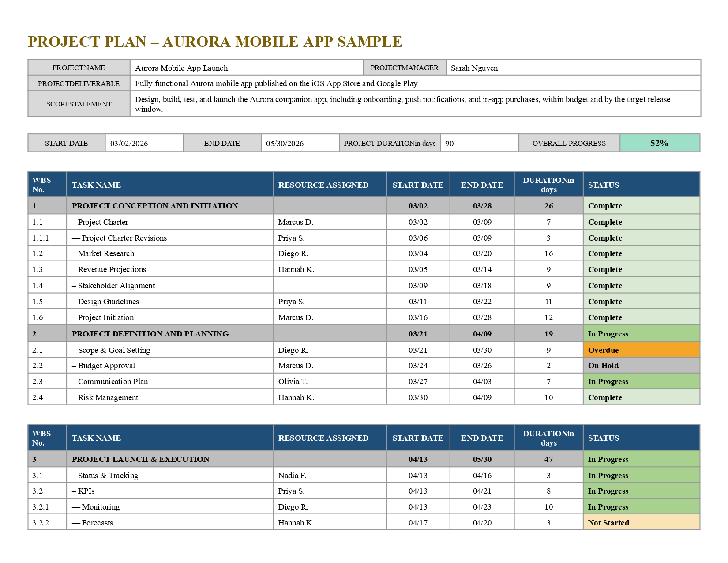The image size is (728, 563).
Task: Select 'Hannah K.' in Revenue Projections row
Action: pos(296,269)
